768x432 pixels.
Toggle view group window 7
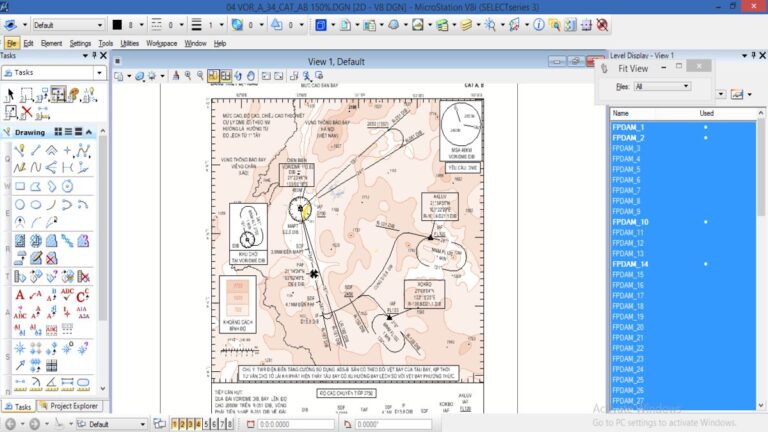222,424
